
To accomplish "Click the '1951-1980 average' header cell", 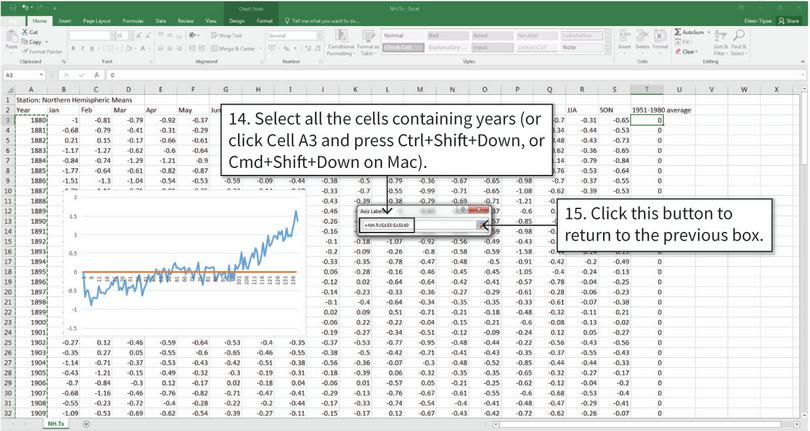I will (x=661, y=110).
